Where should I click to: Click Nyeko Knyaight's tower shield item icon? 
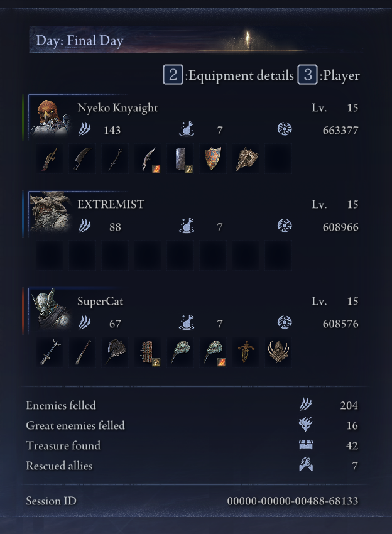pos(180,159)
